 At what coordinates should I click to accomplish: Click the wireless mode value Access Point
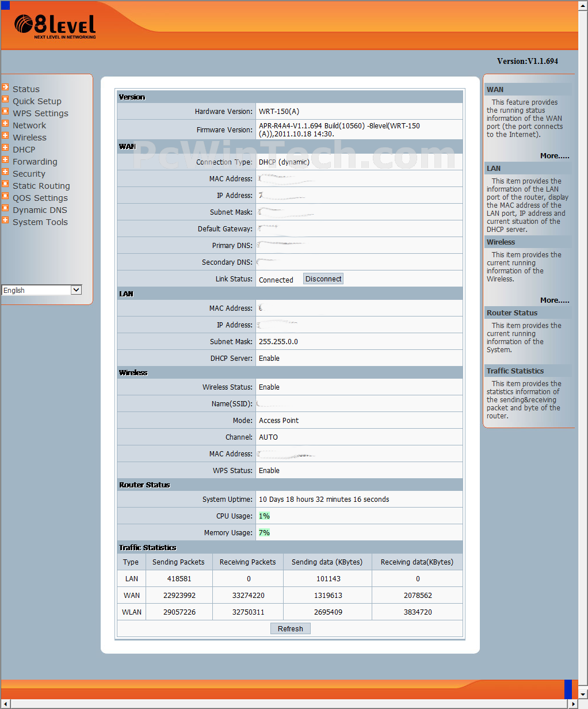pos(279,421)
